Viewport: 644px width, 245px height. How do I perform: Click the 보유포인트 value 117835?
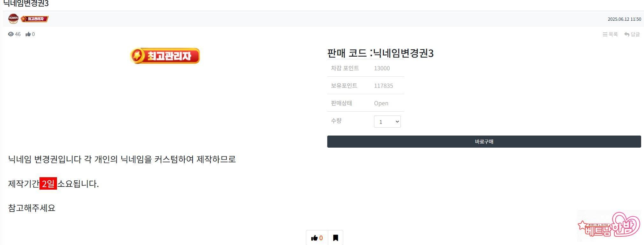tap(383, 86)
